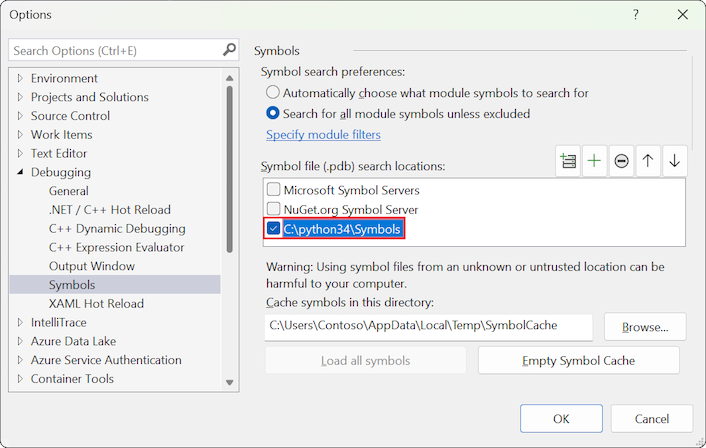Expand the Environment tree node

pyautogui.click(x=20, y=79)
